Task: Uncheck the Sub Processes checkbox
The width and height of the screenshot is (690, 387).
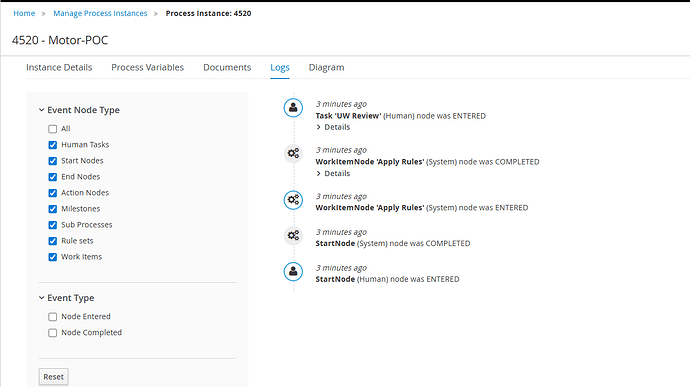Action: (x=53, y=225)
